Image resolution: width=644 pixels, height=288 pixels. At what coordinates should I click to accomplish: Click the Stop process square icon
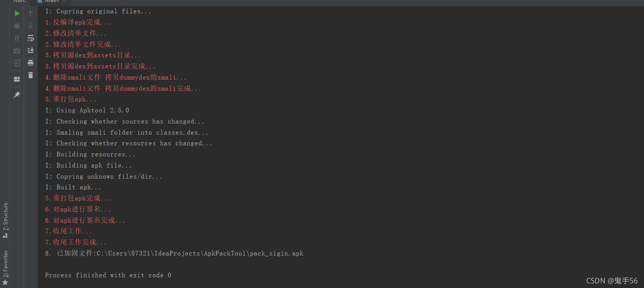[x=17, y=26]
